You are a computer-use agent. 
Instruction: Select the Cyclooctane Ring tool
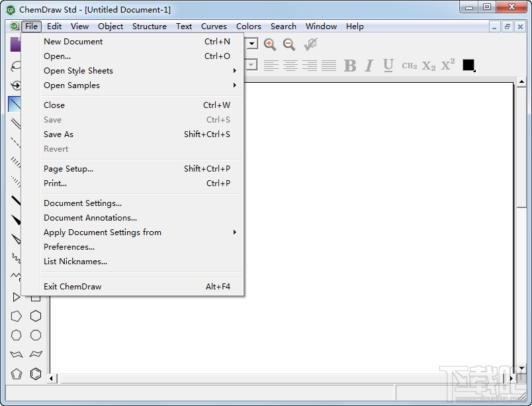tap(36, 335)
